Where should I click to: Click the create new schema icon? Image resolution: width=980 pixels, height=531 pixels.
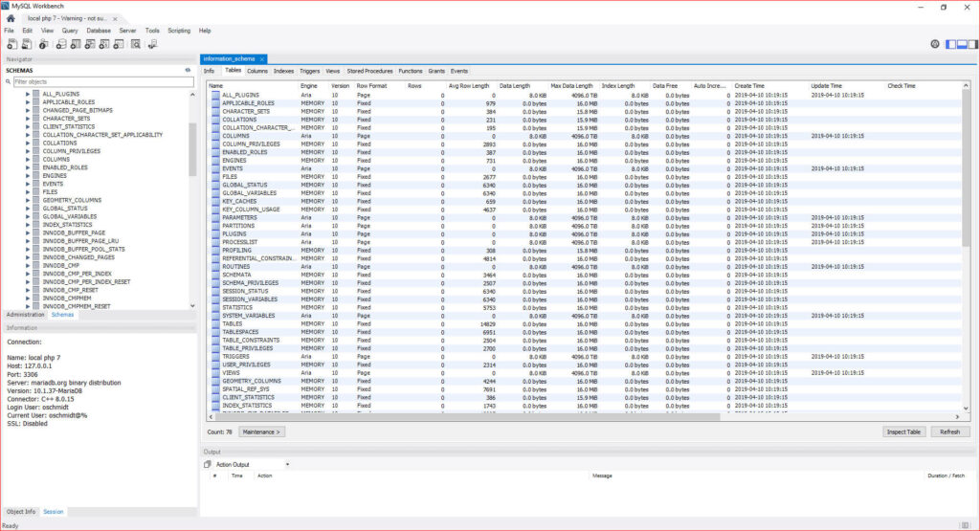coord(59,44)
